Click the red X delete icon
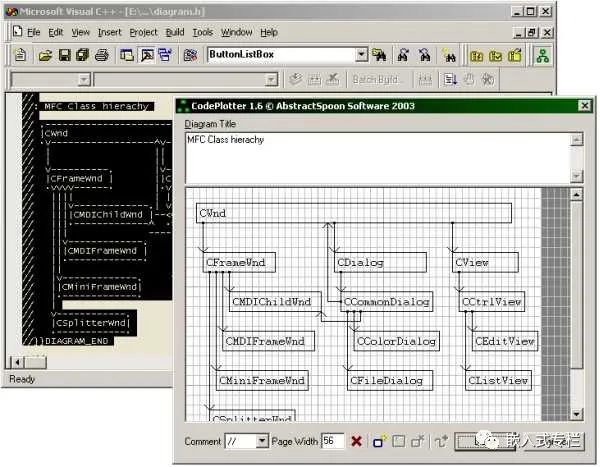Viewport: 600px width, 467px height. pos(356,441)
